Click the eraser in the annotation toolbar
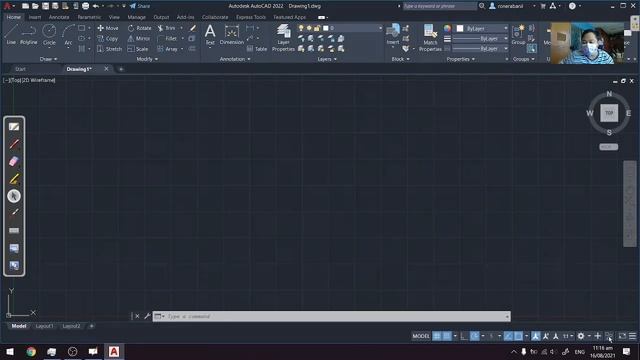The height and width of the screenshot is (360, 640). 14,161
